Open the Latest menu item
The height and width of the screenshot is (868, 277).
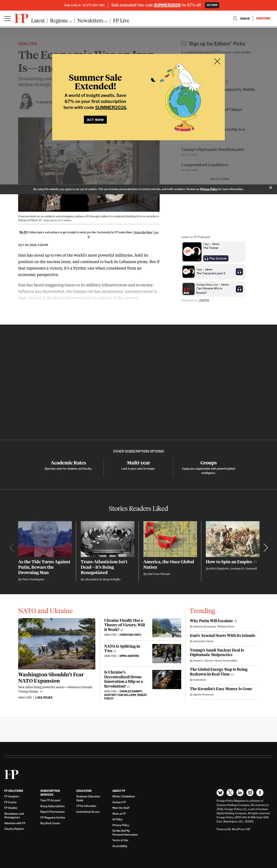pos(38,21)
